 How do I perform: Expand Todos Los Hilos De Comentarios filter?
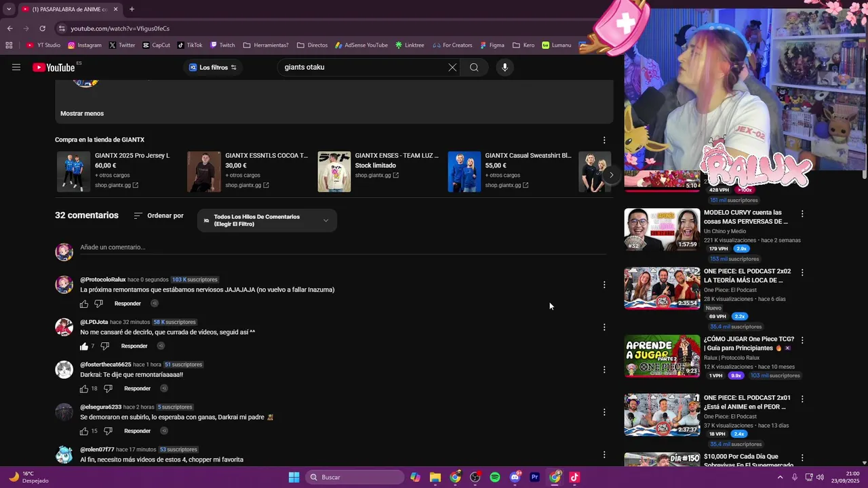(267, 220)
